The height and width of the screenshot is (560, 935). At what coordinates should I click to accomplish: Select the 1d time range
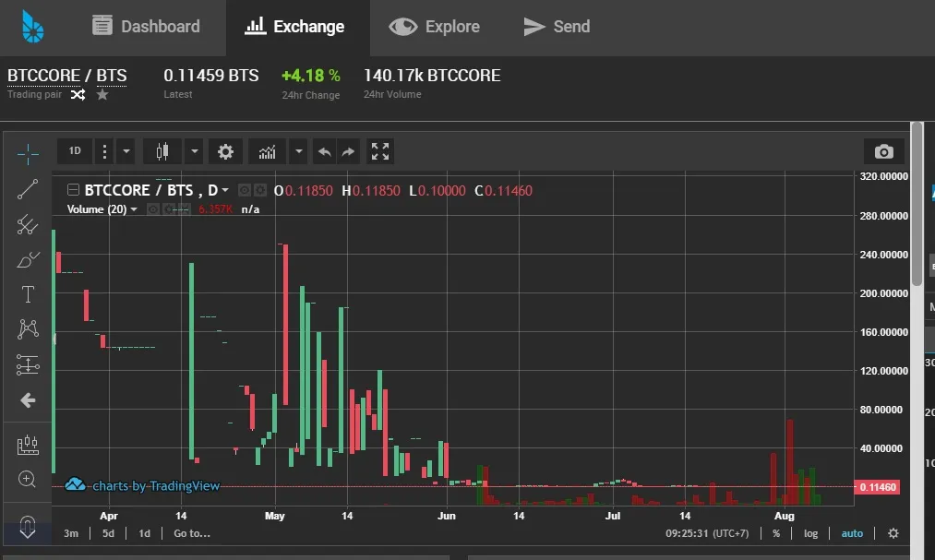pyautogui.click(x=144, y=533)
